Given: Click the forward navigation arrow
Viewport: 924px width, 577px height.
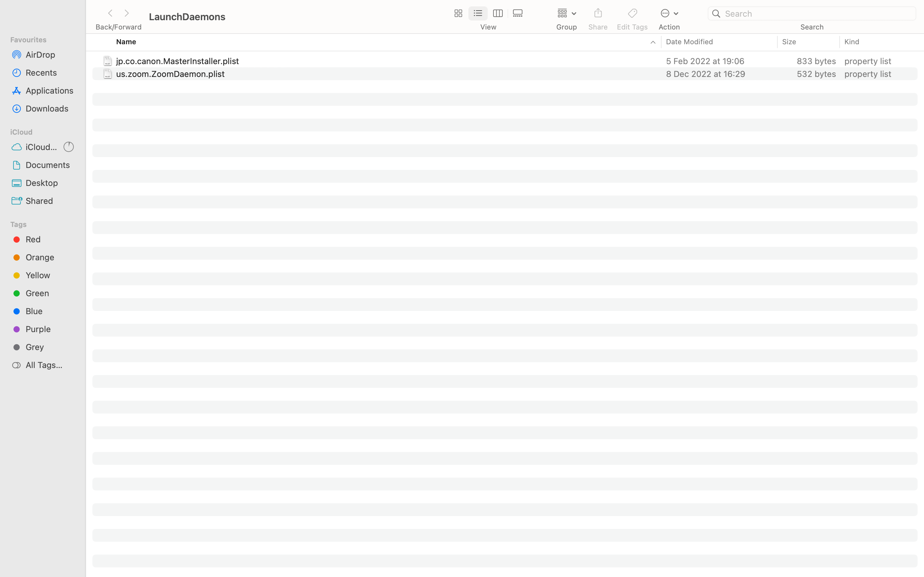Looking at the screenshot, I should tap(127, 13).
